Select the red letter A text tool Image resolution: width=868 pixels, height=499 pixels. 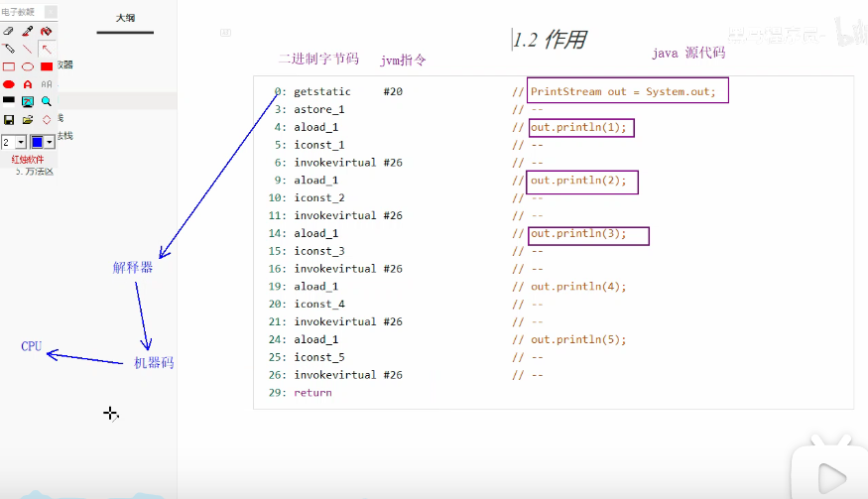(27, 84)
